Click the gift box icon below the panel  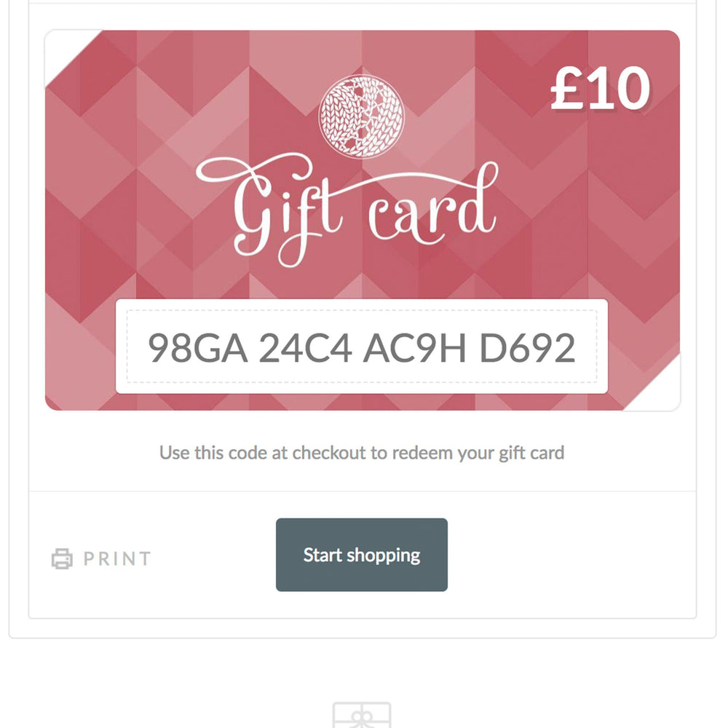pyautogui.click(x=362, y=715)
